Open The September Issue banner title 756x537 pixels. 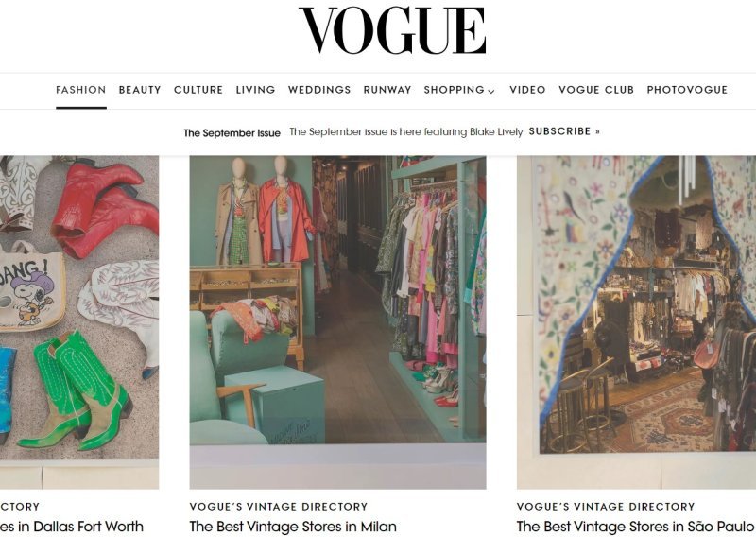coord(232,132)
